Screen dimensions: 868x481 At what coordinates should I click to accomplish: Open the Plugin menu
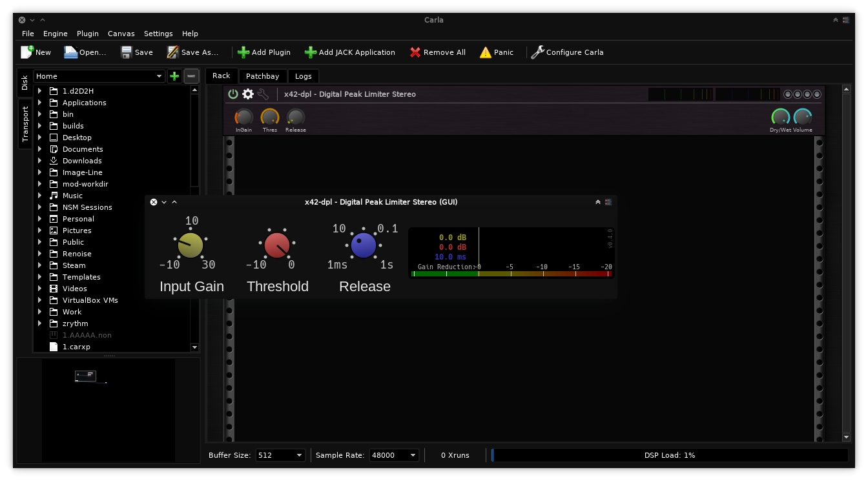(88, 34)
